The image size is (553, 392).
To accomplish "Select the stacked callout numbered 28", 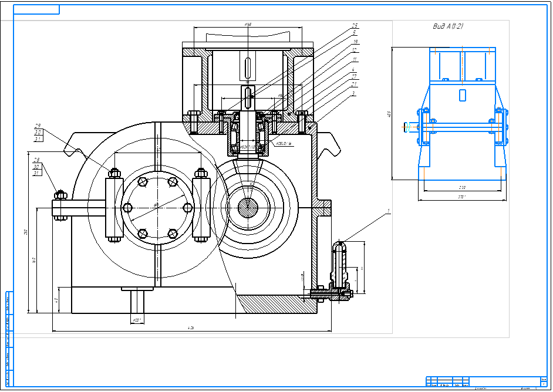I will [36, 160].
